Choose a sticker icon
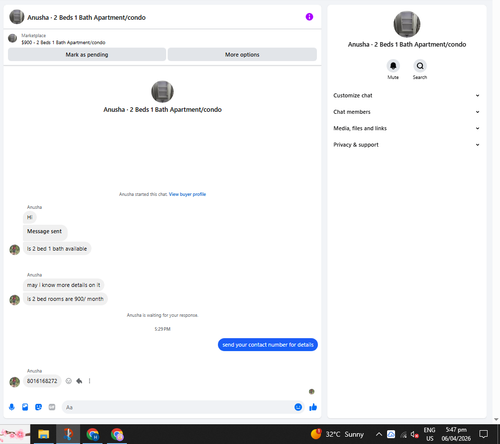Image resolution: width=500 pixels, height=444 pixels. [39, 407]
